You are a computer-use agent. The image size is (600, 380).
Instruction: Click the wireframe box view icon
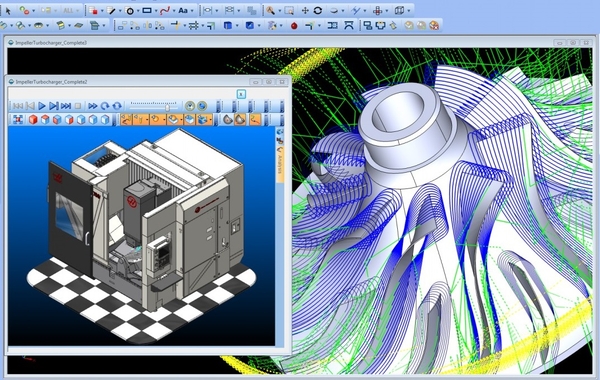(399, 11)
